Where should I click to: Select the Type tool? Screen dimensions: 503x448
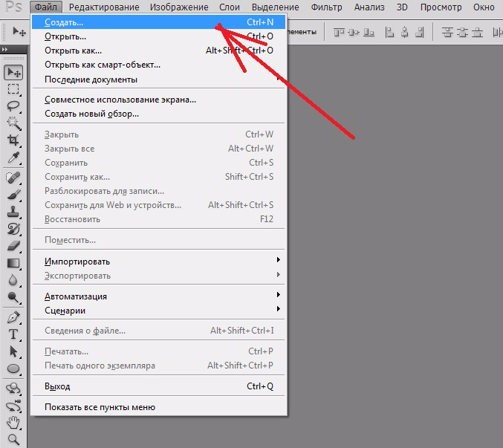pos(13,334)
